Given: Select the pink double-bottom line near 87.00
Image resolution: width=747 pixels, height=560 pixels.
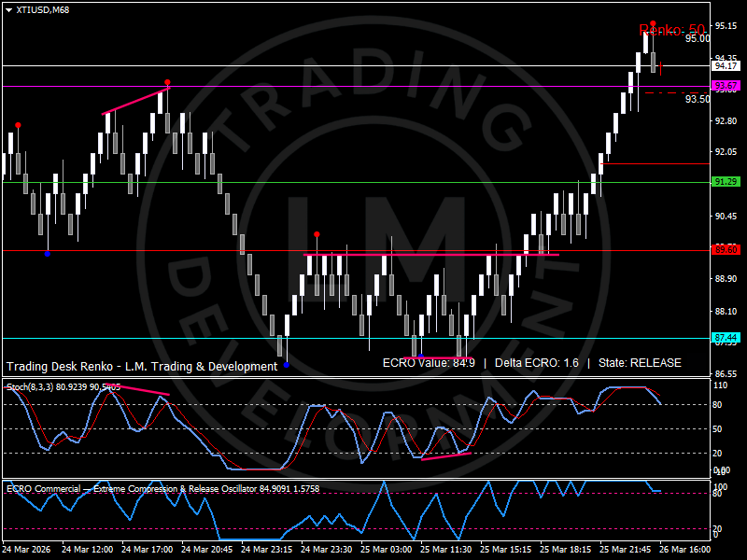Looking at the screenshot, I should [438, 357].
